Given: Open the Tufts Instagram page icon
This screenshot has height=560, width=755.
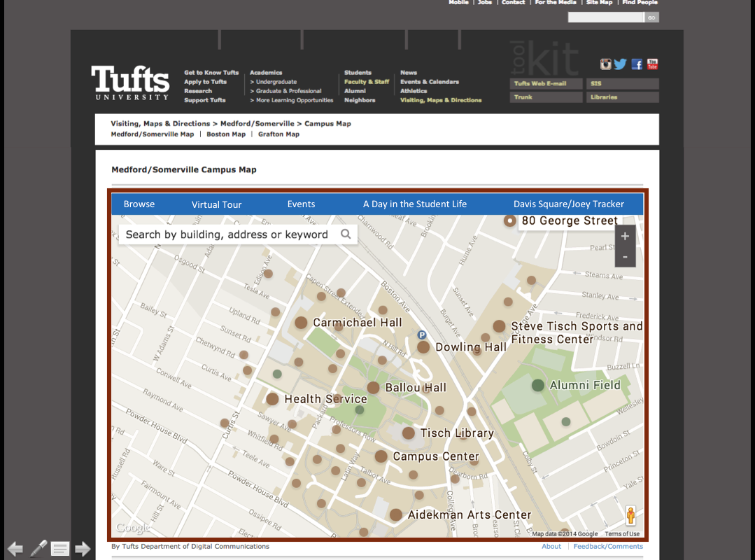Looking at the screenshot, I should [606, 64].
